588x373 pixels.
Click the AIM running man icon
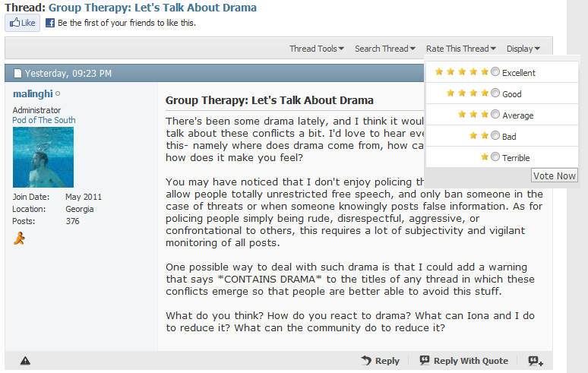tap(20, 239)
